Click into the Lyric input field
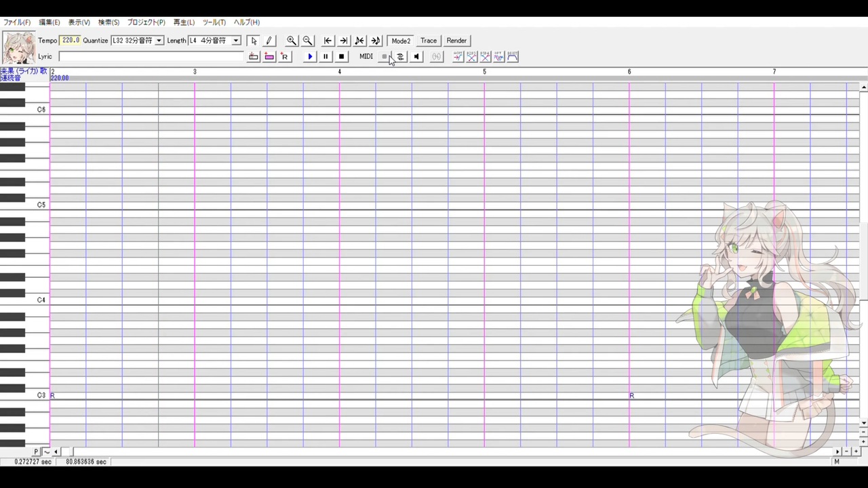 point(151,57)
